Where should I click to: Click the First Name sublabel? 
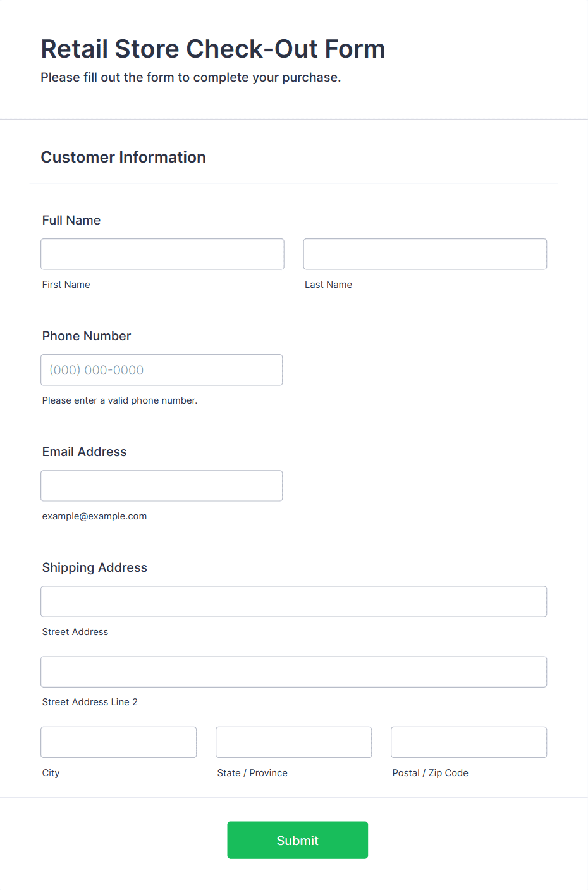66,285
